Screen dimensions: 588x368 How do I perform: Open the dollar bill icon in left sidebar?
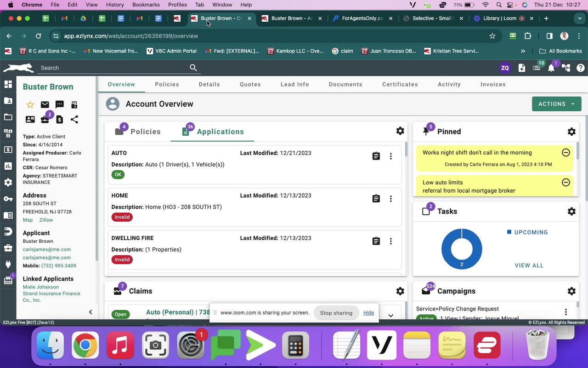click(8, 149)
